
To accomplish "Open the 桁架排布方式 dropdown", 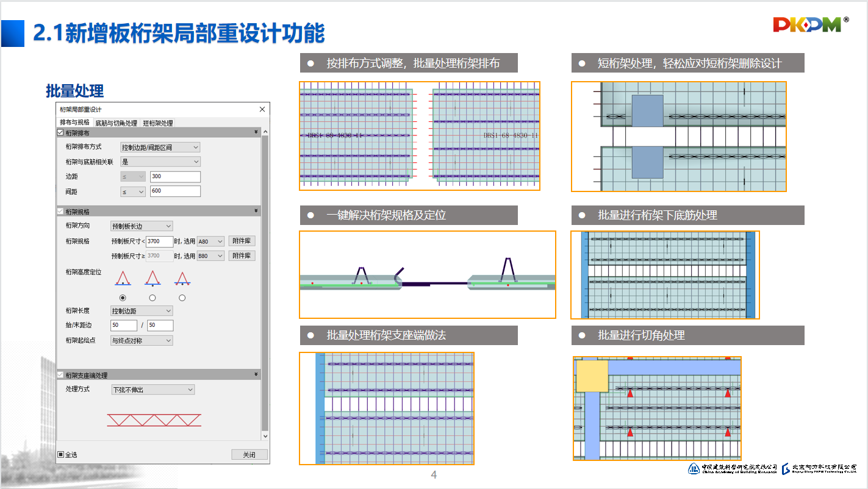I will click(160, 147).
